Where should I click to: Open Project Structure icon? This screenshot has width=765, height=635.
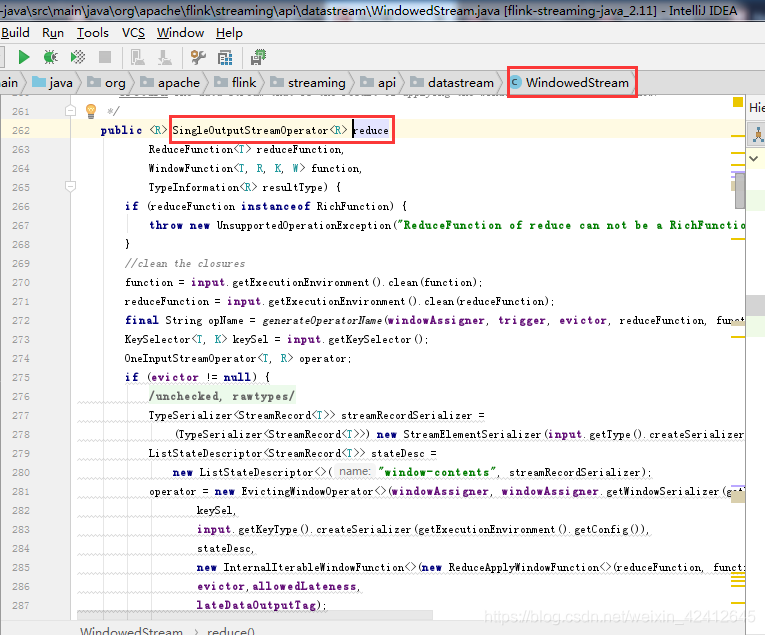tap(225, 57)
